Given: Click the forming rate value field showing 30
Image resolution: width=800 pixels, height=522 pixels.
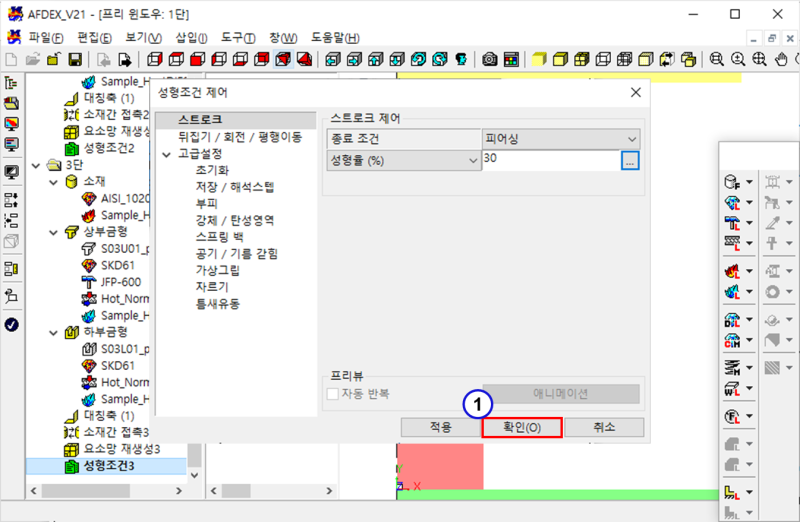Looking at the screenshot, I should tap(549, 159).
